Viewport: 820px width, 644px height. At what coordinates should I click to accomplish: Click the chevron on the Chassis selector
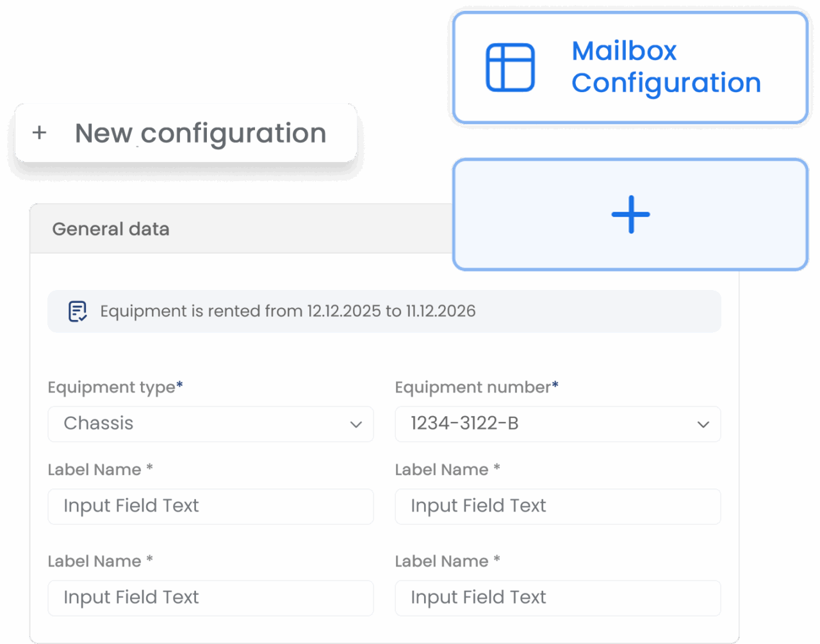pos(356,424)
